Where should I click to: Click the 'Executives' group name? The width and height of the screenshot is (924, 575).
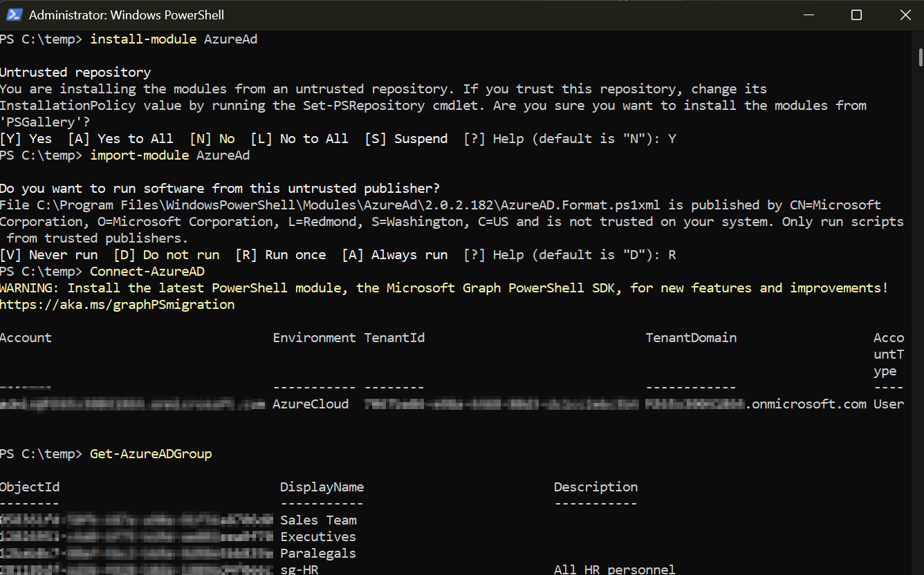[x=318, y=537]
